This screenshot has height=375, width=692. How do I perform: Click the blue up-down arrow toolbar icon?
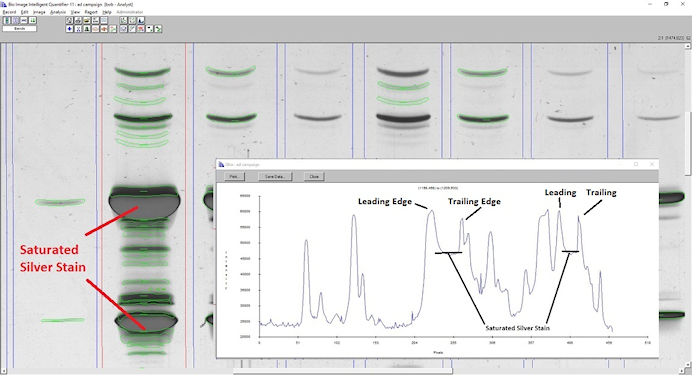tap(69, 29)
